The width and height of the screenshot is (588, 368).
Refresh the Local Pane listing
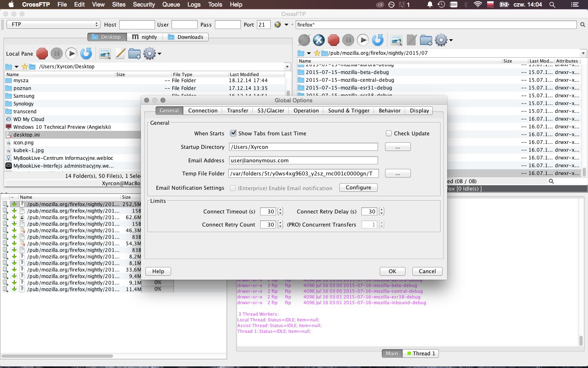[x=86, y=54]
